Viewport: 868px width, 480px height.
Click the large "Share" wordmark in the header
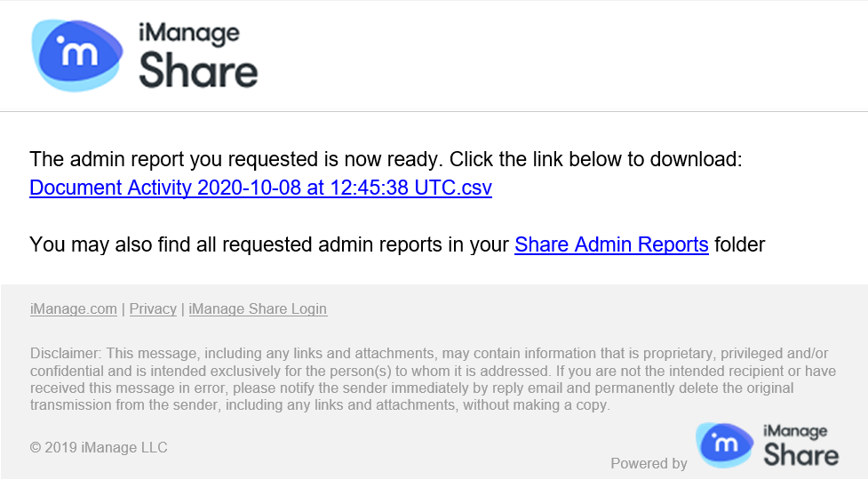point(198,71)
